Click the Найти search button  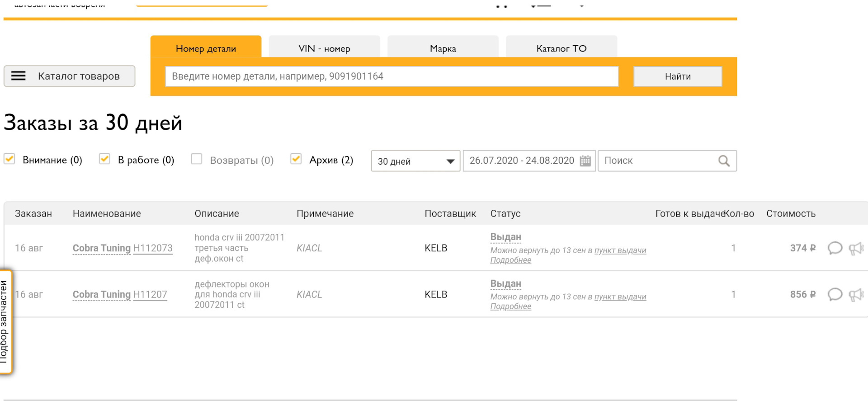pyautogui.click(x=678, y=76)
